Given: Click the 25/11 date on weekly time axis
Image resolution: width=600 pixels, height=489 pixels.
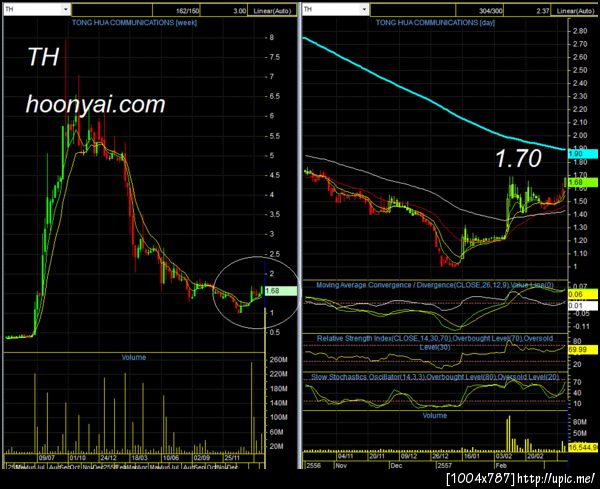Looking at the screenshot, I should [233, 458].
